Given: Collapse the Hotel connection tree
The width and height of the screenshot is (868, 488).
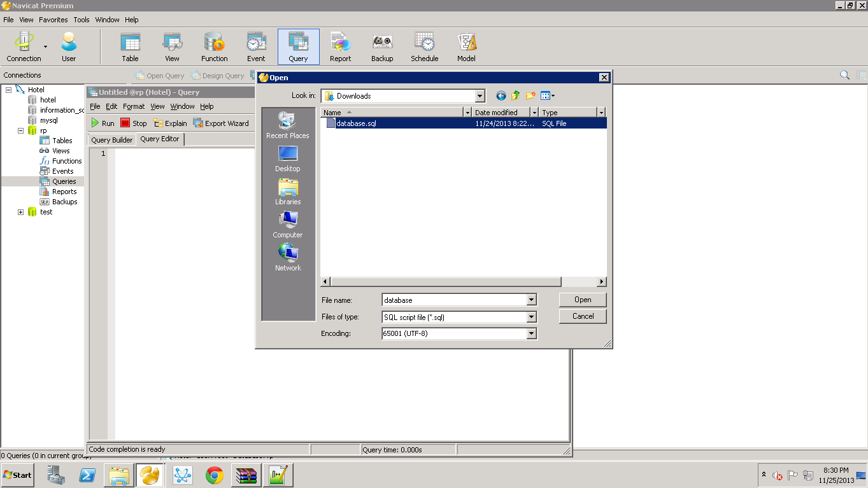Looking at the screenshot, I should 9,90.
